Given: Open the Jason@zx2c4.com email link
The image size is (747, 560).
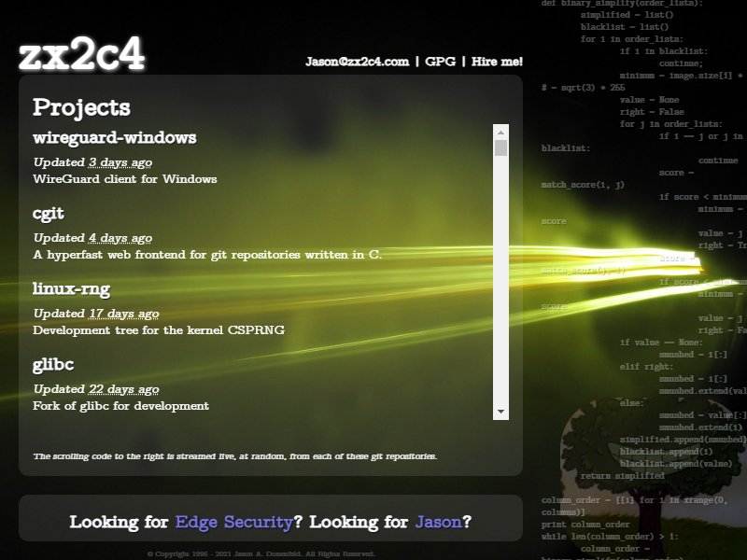Looking at the screenshot, I should (x=358, y=62).
